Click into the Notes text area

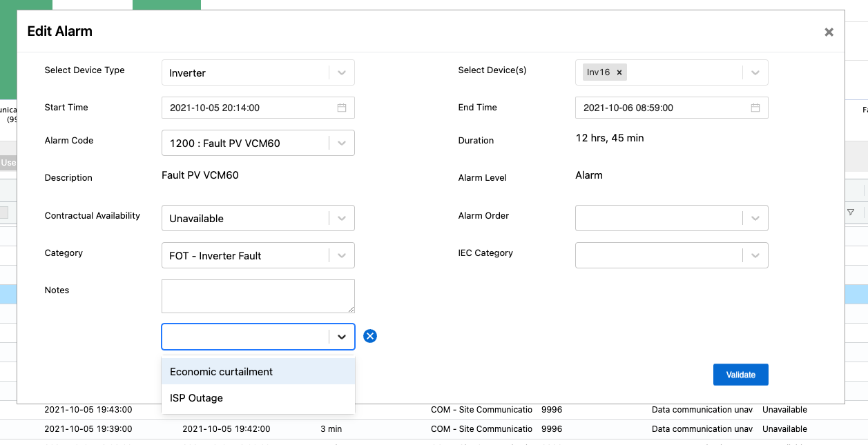tap(258, 296)
